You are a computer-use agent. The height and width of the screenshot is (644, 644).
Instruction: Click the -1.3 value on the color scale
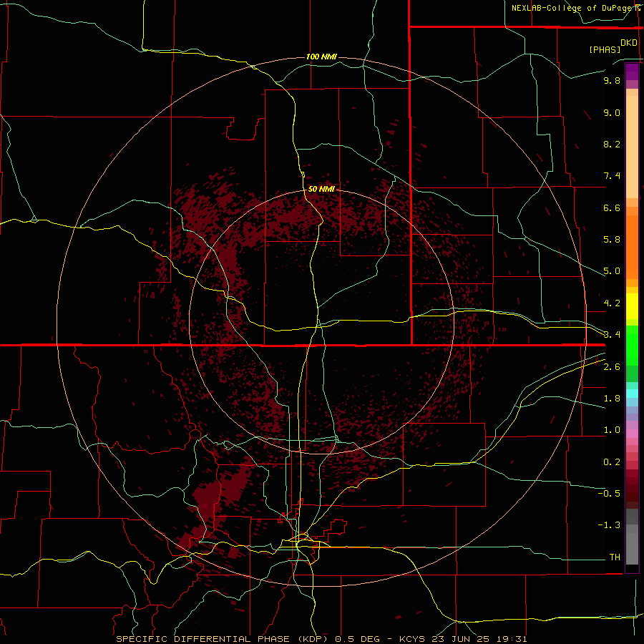pos(609,525)
